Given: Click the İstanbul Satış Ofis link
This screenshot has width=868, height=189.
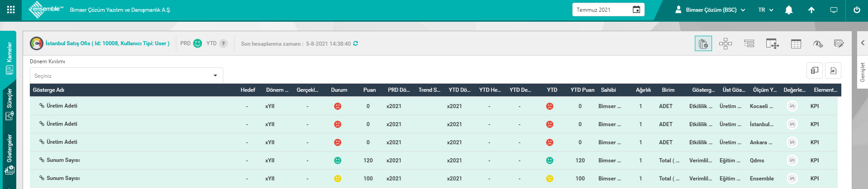Looking at the screenshot, I should coord(107,43).
